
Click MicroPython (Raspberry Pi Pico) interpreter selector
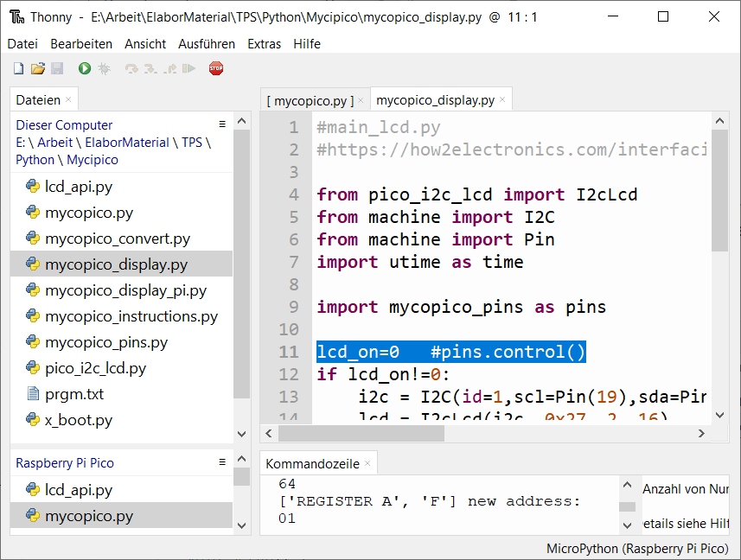pyautogui.click(x=636, y=549)
